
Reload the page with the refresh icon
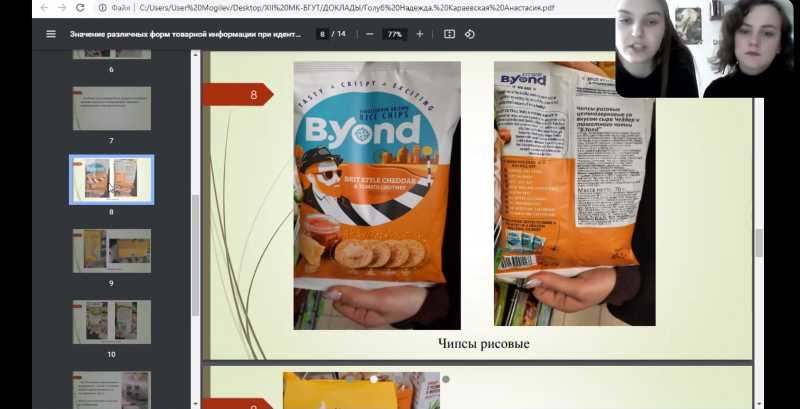[x=80, y=8]
